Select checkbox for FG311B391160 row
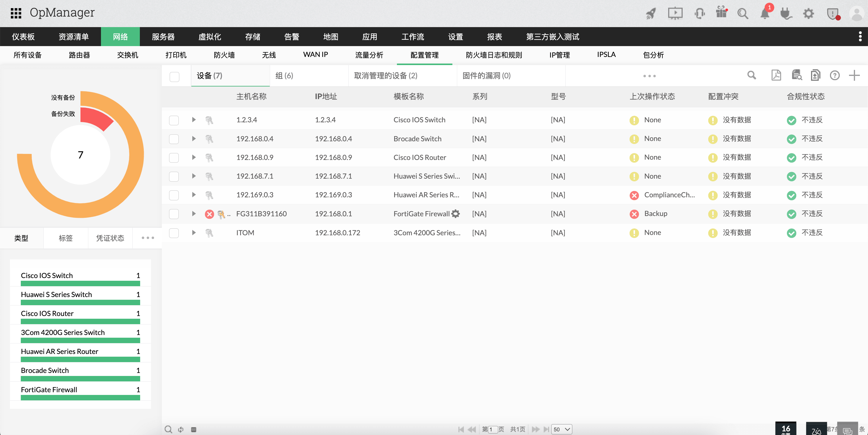The image size is (868, 435). point(174,214)
